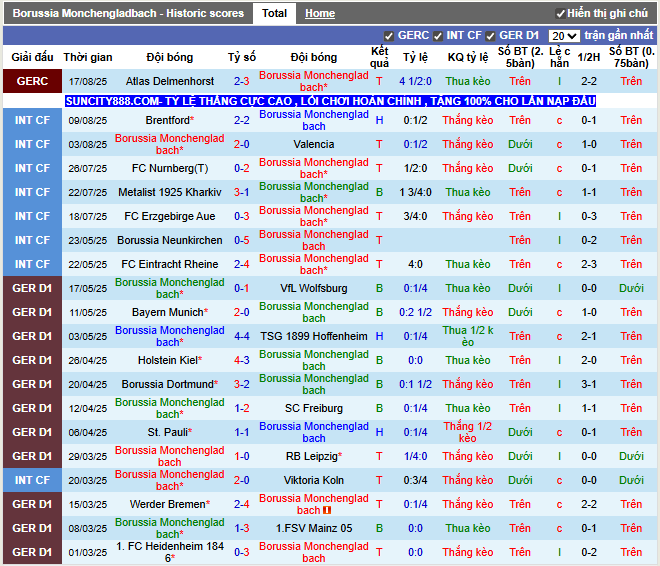Click the 0-3 half-time score in Erzgebirge Aue row

588,216
